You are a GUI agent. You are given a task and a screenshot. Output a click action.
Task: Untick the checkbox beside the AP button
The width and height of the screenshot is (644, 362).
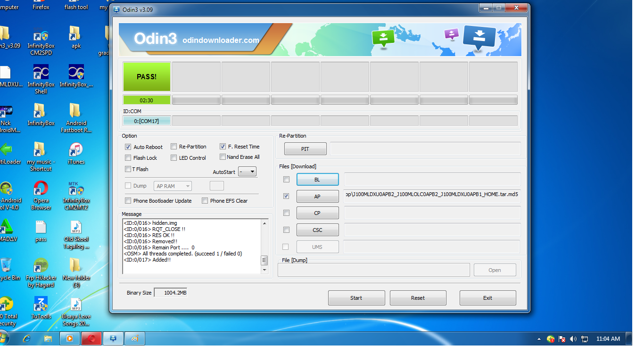click(286, 196)
